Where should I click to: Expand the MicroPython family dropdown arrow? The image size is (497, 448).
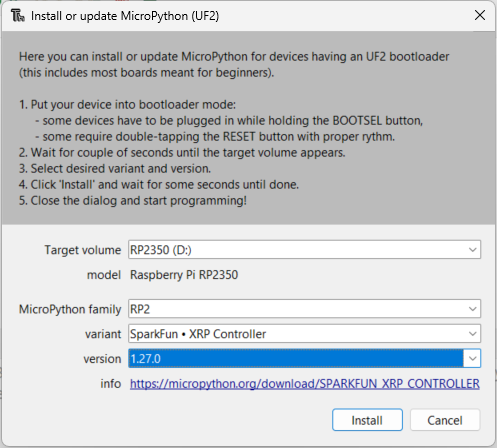[x=472, y=309]
